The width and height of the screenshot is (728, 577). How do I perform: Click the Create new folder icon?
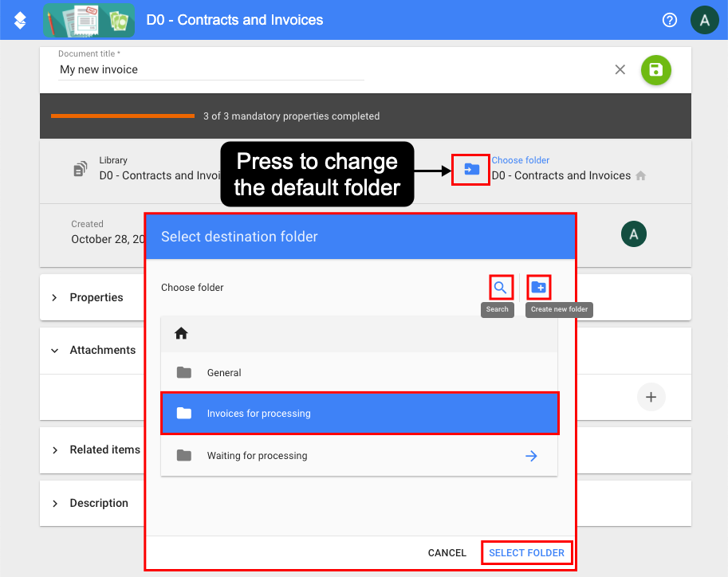coord(537,286)
